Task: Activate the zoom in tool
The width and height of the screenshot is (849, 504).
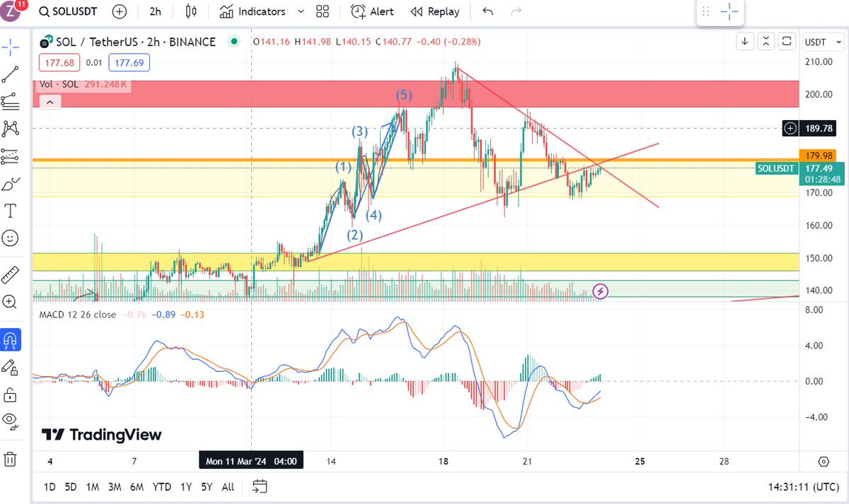Action: tap(10, 302)
